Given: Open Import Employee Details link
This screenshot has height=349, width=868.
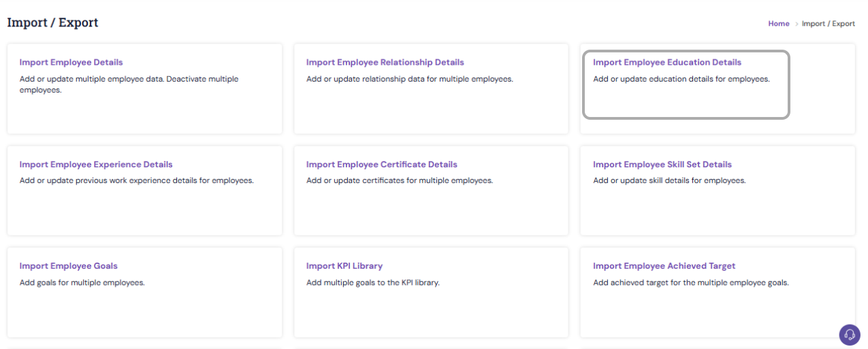Looking at the screenshot, I should click(71, 62).
